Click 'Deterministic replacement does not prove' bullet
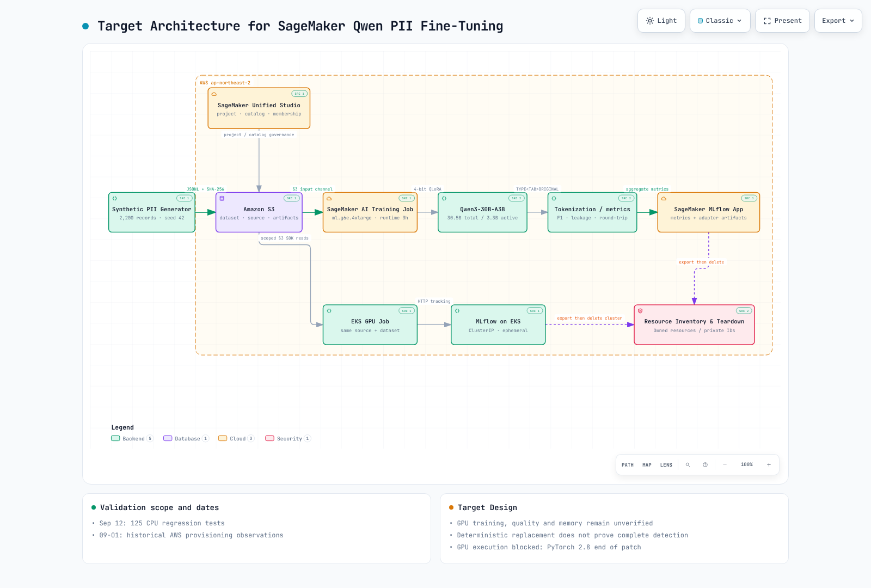 (572, 535)
